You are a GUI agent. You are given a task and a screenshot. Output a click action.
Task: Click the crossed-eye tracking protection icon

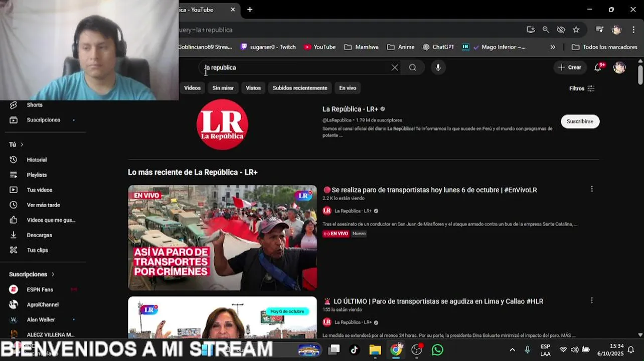tap(561, 30)
